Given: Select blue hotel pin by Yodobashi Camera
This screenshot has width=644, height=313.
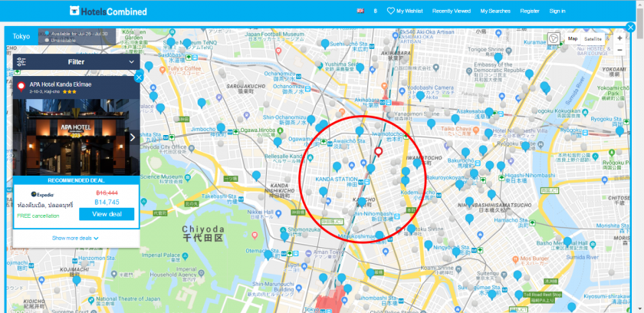Looking at the screenshot, I should click(x=420, y=96).
